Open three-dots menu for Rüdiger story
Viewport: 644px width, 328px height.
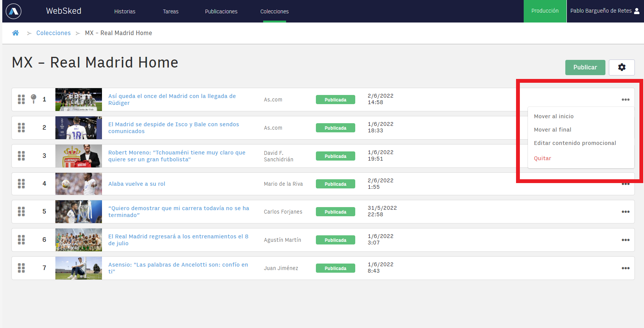(x=625, y=100)
